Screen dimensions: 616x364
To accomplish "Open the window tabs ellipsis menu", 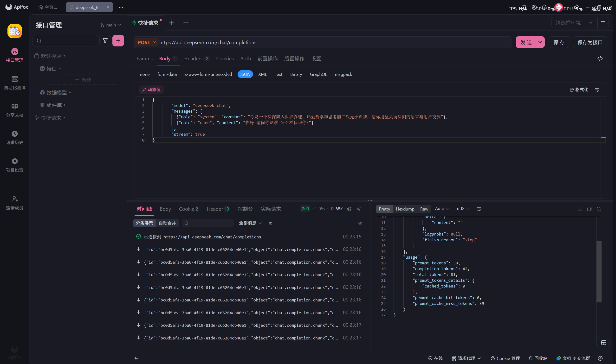I will point(121,7).
